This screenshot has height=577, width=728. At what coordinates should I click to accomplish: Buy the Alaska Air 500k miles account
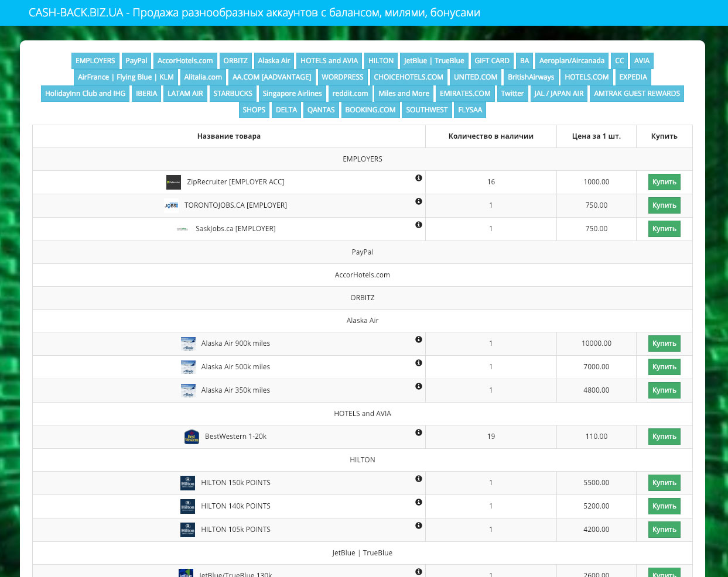(x=664, y=367)
